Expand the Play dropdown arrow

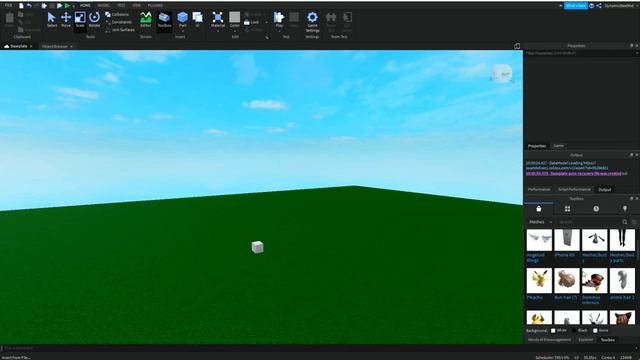click(x=279, y=31)
